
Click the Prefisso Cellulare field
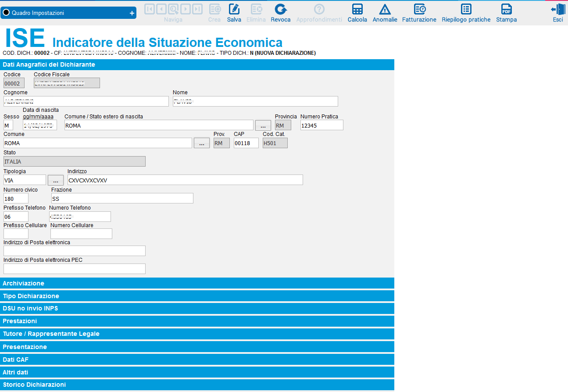[16, 234]
